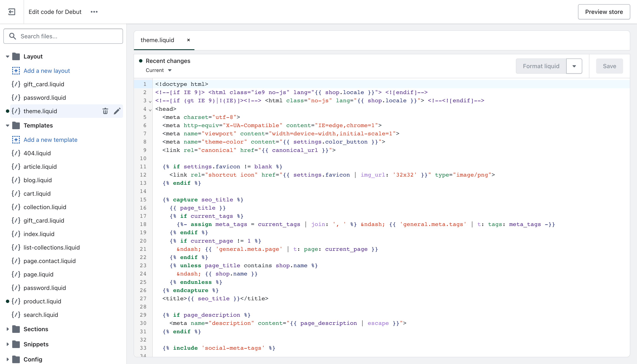The width and height of the screenshot is (637, 364).
Task: Open search.liquid template file
Action: tap(41, 315)
